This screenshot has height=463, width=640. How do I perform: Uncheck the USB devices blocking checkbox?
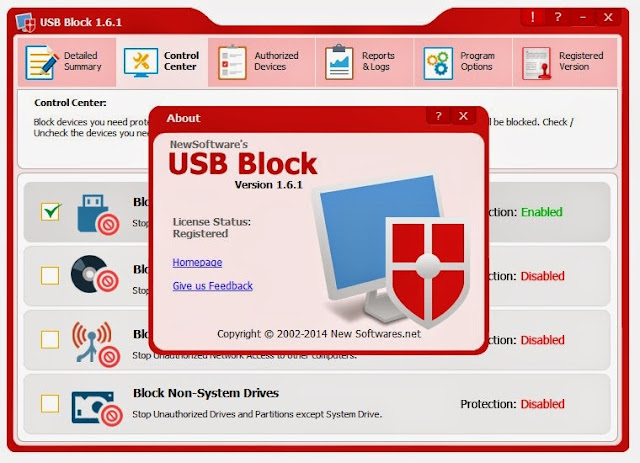coord(50,211)
